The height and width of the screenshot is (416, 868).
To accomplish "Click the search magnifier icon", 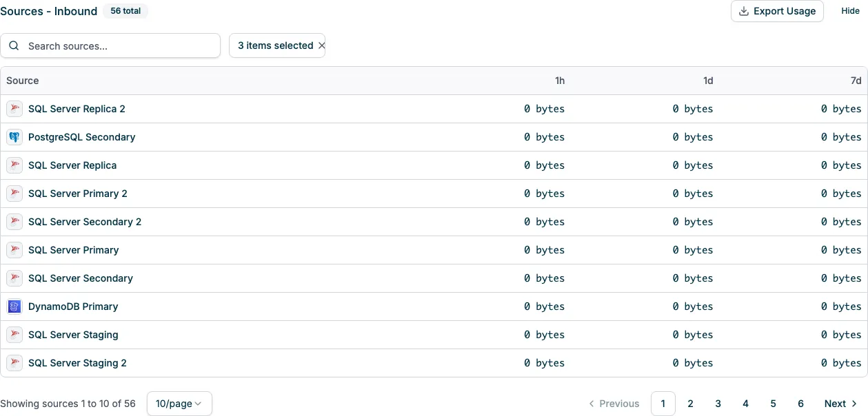I will (x=14, y=45).
